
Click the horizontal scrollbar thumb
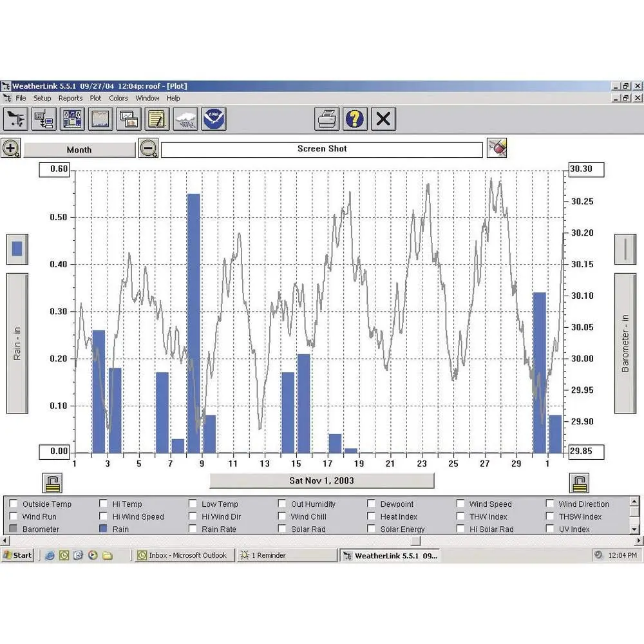tap(415, 541)
